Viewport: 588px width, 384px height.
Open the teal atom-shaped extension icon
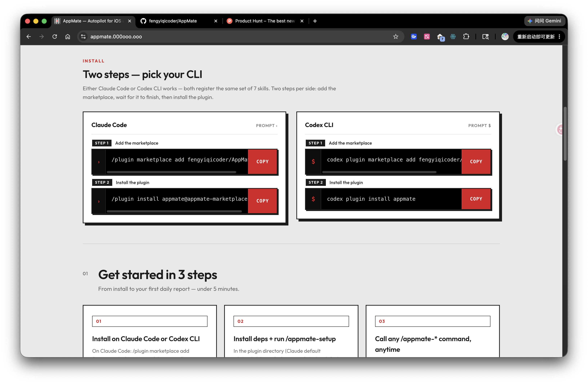tap(453, 37)
